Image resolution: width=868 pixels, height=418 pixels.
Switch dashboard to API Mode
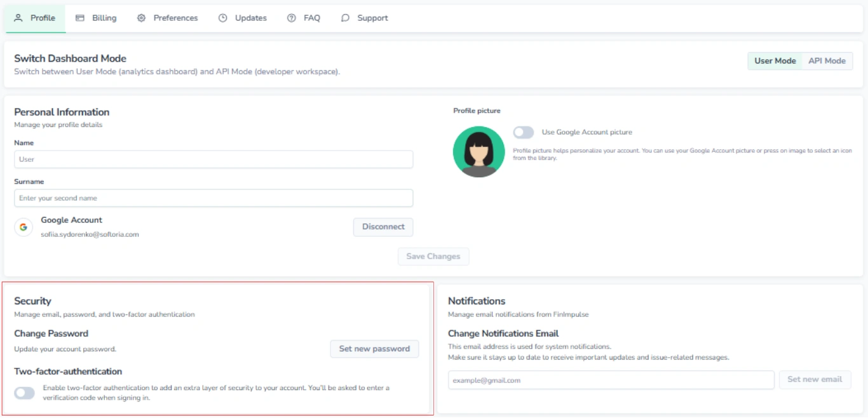coord(827,60)
